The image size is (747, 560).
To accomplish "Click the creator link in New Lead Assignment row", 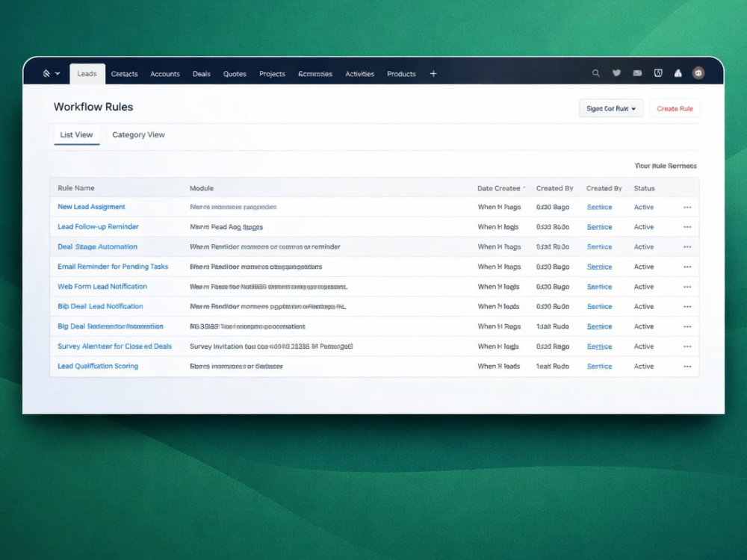I will (599, 207).
